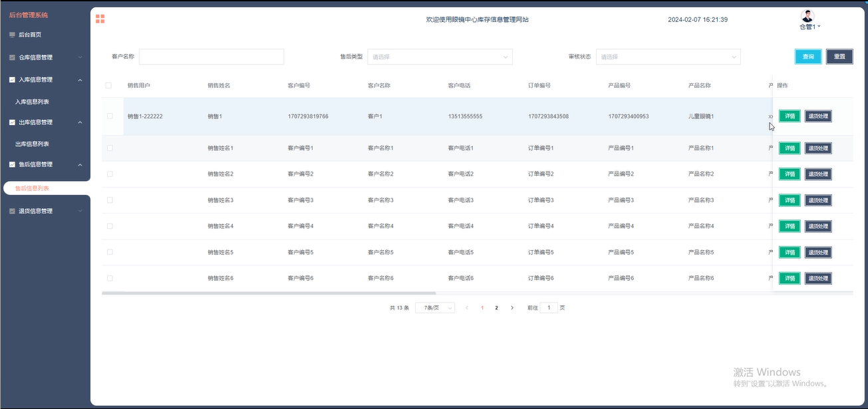Open the 7条/页 page size selector
868x409 pixels.
pos(435,308)
